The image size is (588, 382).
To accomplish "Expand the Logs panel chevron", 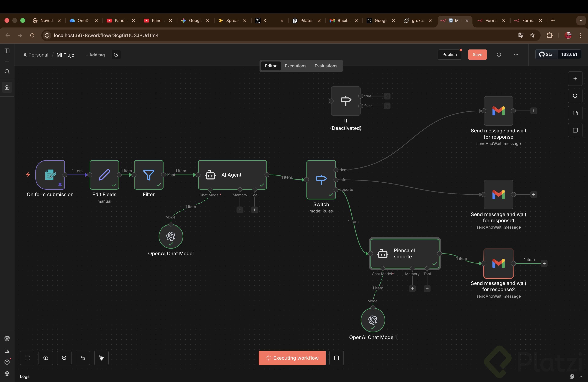I will (581, 376).
